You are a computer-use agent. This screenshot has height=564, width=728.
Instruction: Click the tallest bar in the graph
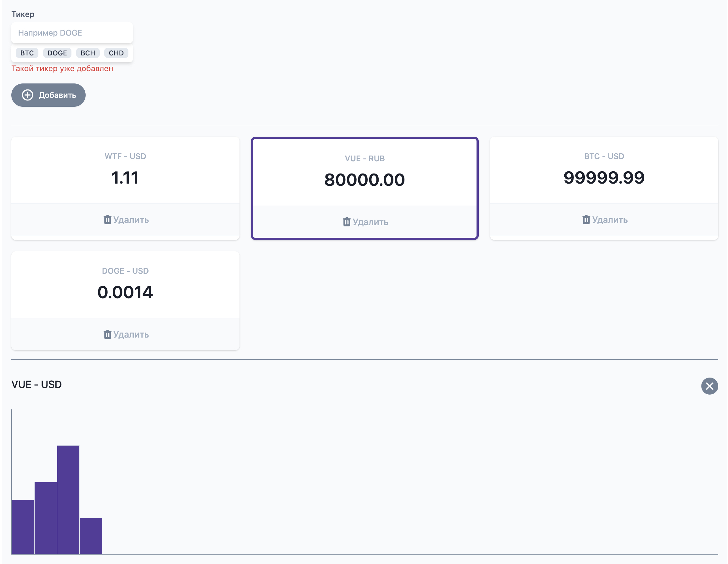pyautogui.click(x=68, y=500)
